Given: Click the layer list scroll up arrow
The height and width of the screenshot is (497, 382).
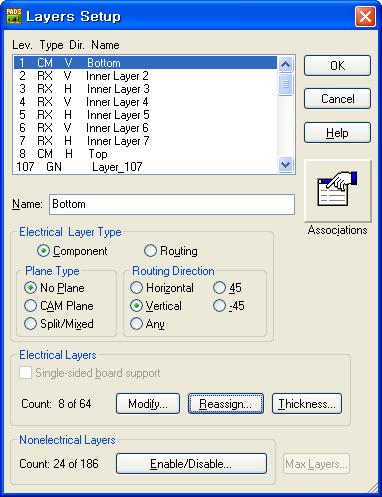Looking at the screenshot, I should coord(285,64).
